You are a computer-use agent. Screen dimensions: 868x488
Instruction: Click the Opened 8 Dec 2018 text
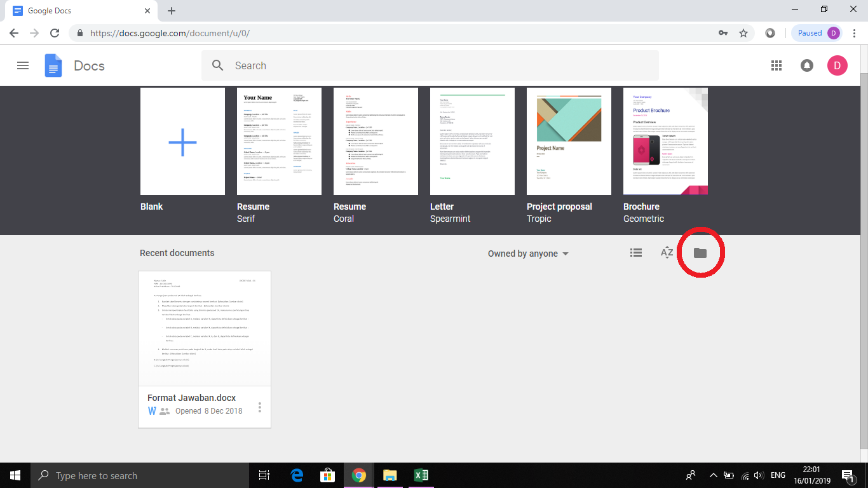209,411
